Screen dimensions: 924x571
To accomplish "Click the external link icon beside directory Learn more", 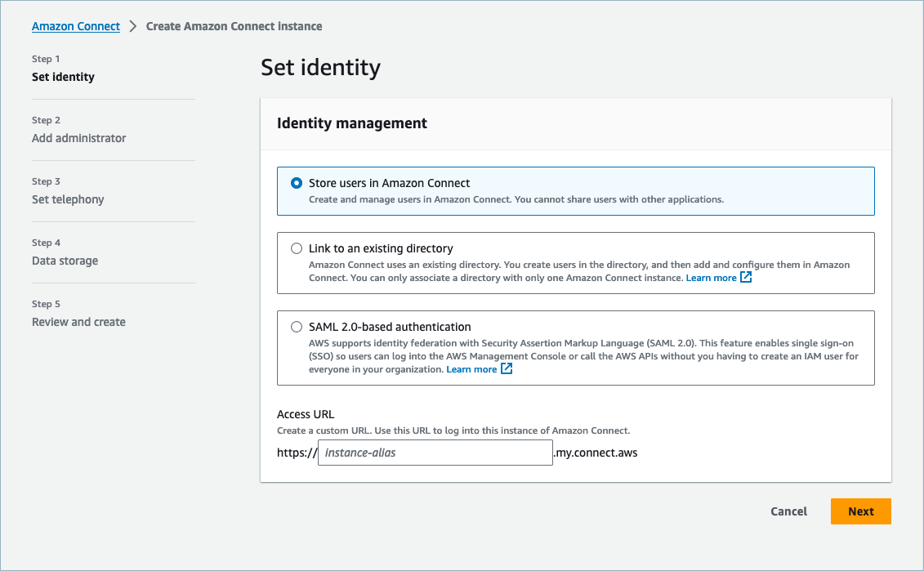I will [745, 277].
